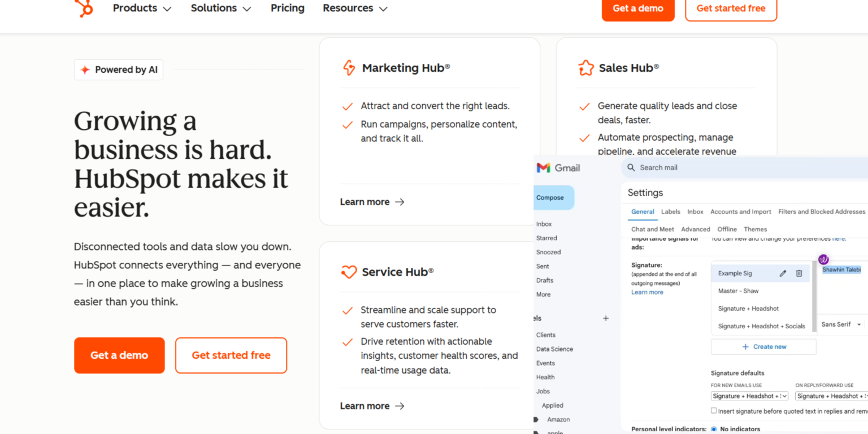This screenshot has width=868, height=434.
Task: Click the pencil edit icon for Example Sig
Action: 783,274
